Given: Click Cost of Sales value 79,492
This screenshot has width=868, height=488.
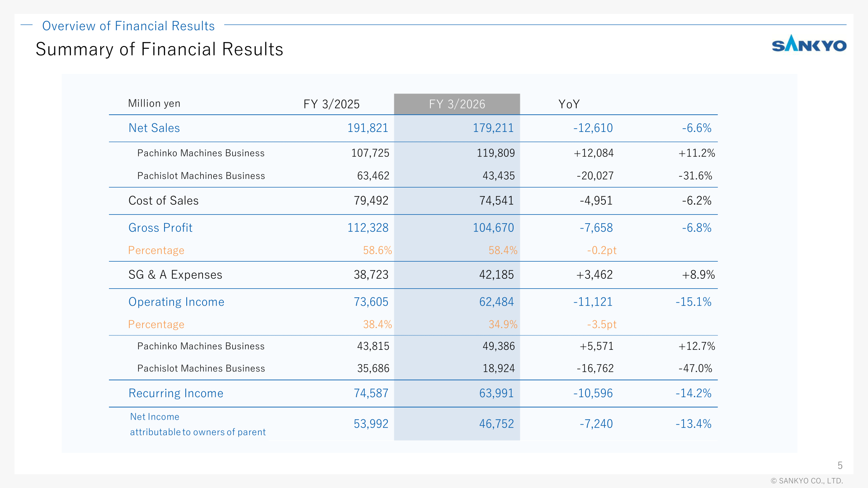Looking at the screenshot, I should pyautogui.click(x=371, y=201).
